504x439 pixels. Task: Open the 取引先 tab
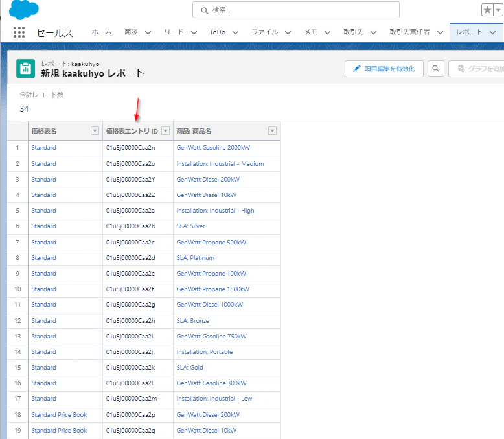click(354, 32)
